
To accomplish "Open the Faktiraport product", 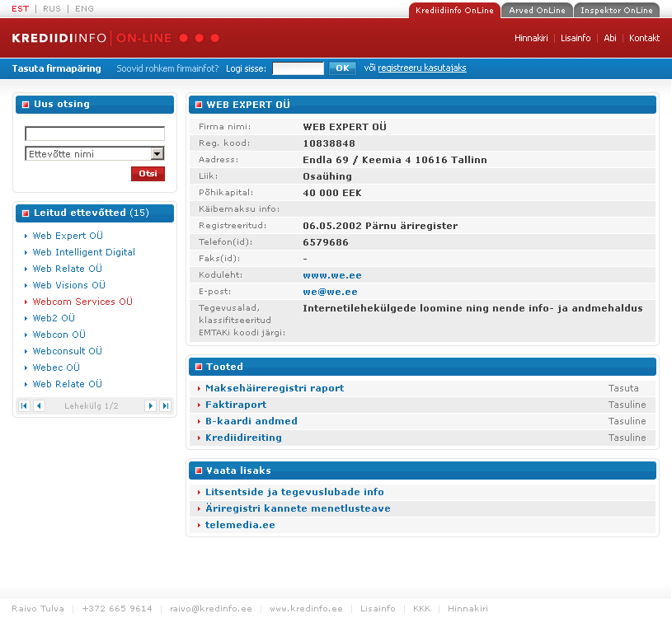I will pos(236,405).
